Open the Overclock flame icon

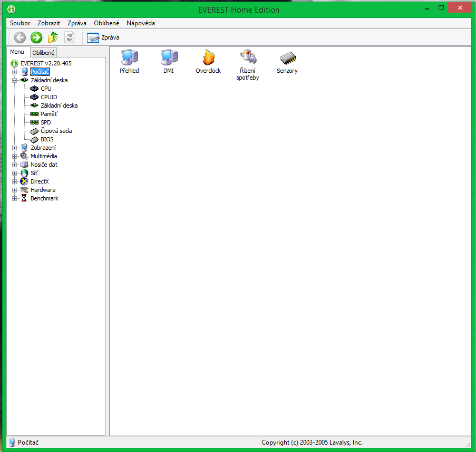pos(208,61)
